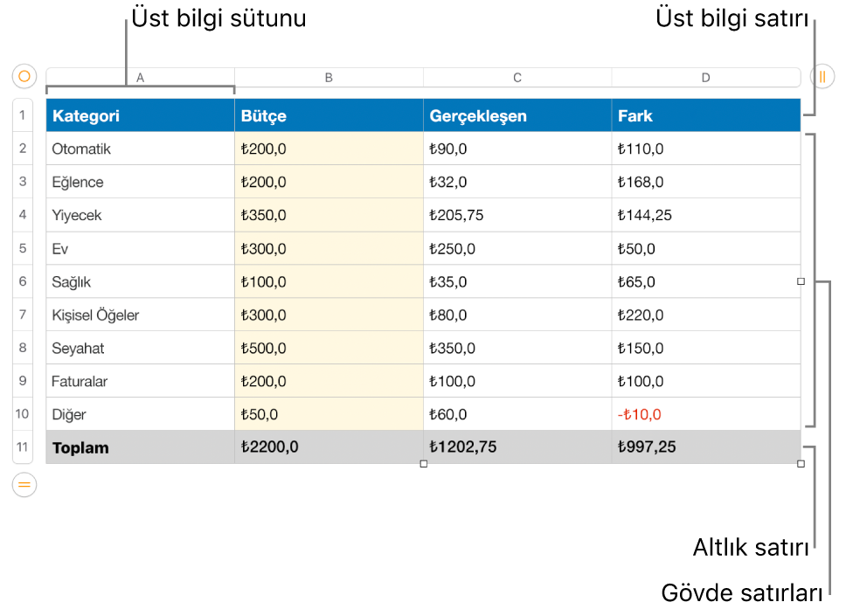This screenshot has height=616, width=846.
Task: Click the bottom-right table resize handle
Action: point(801,464)
